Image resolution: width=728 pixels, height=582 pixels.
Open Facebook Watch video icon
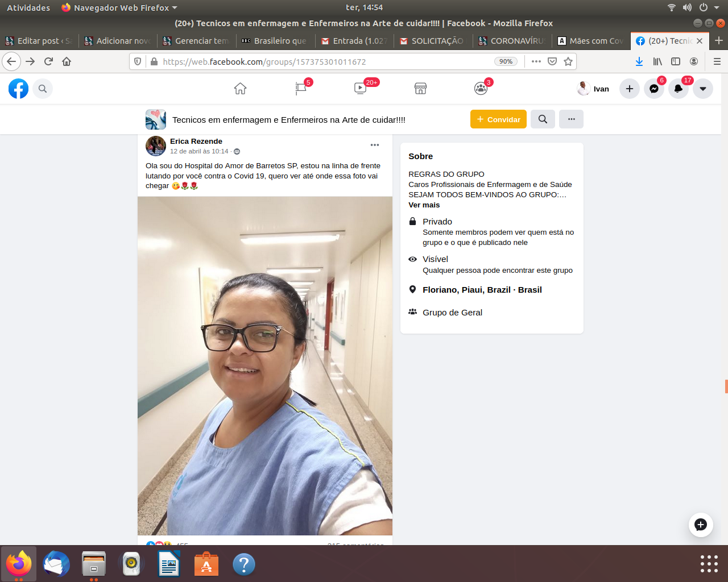click(360, 89)
